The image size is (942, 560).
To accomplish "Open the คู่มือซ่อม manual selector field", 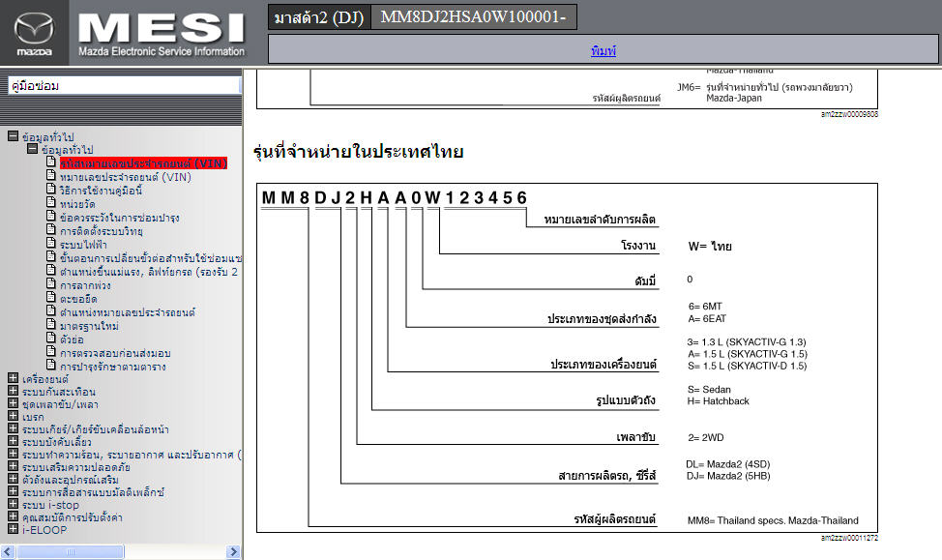I will pos(125,85).
